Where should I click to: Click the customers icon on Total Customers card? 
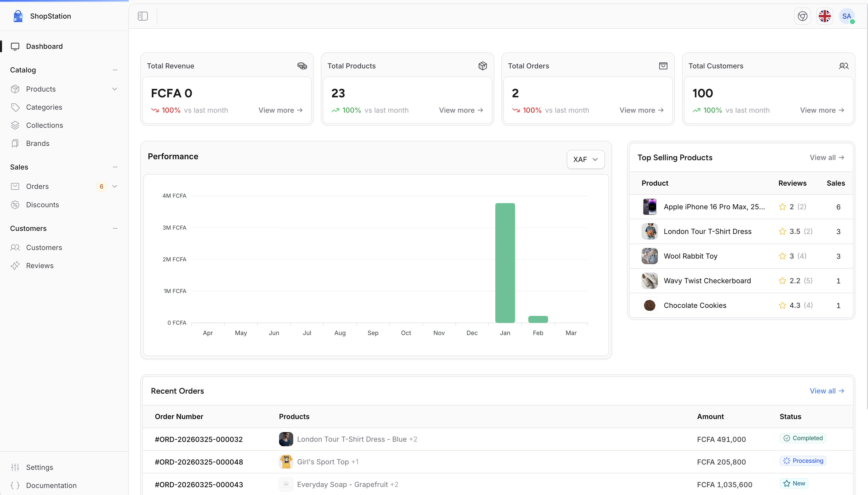click(x=844, y=66)
